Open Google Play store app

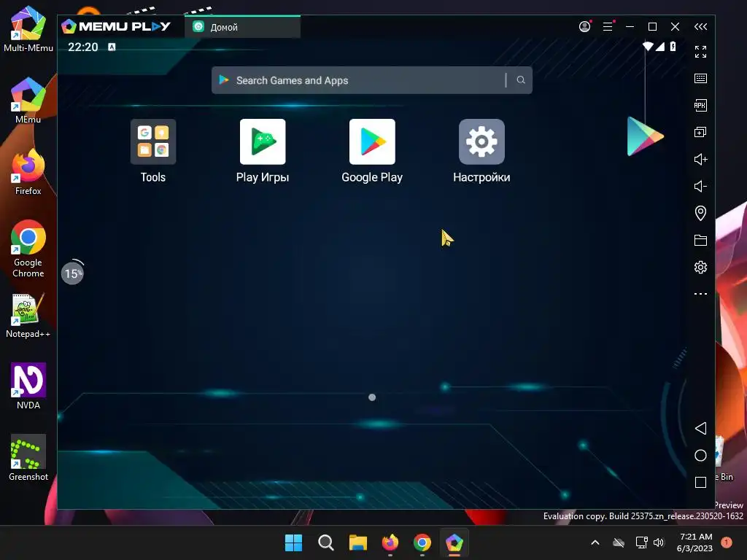pos(372,141)
